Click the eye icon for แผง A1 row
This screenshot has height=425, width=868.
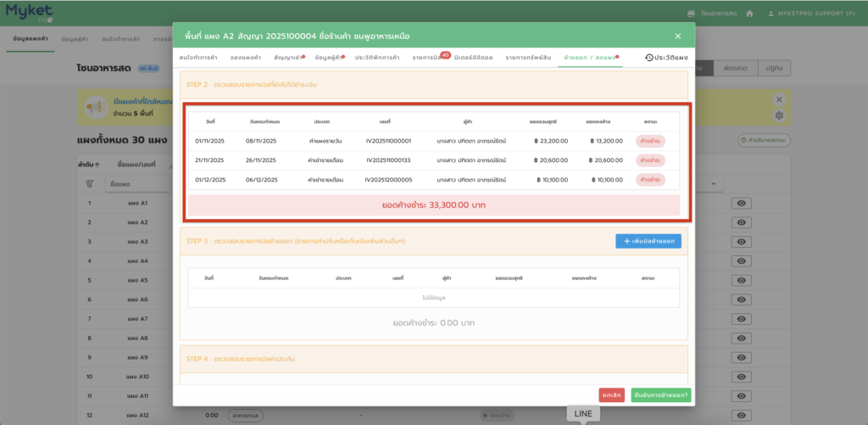(741, 204)
